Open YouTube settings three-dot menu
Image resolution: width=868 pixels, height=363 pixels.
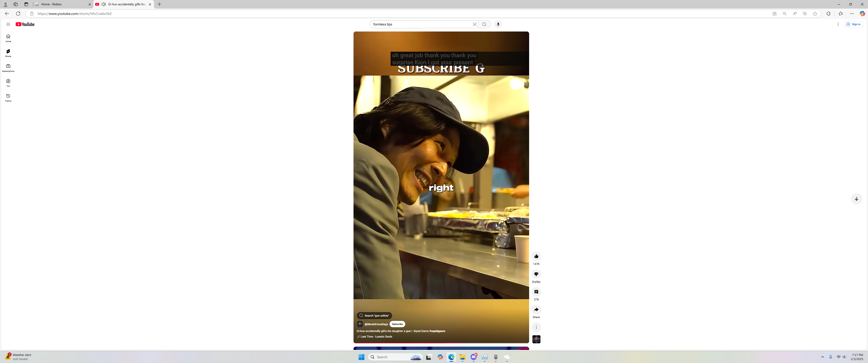pos(838,24)
